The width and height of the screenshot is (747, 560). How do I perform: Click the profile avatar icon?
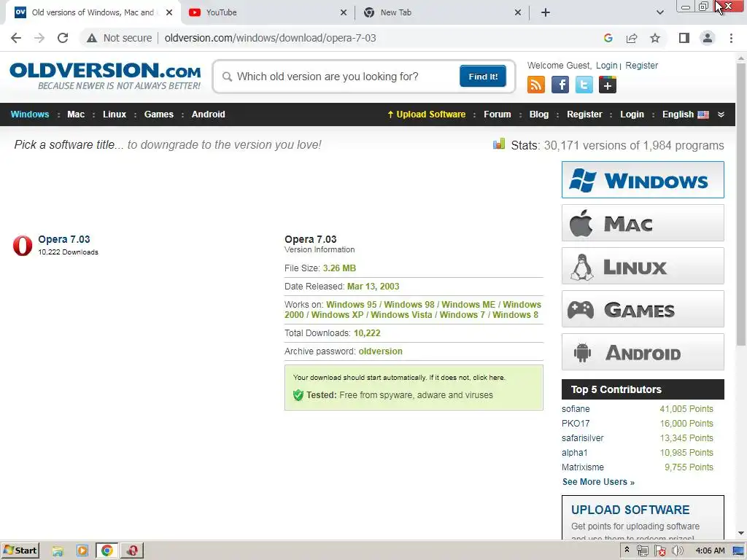708,38
